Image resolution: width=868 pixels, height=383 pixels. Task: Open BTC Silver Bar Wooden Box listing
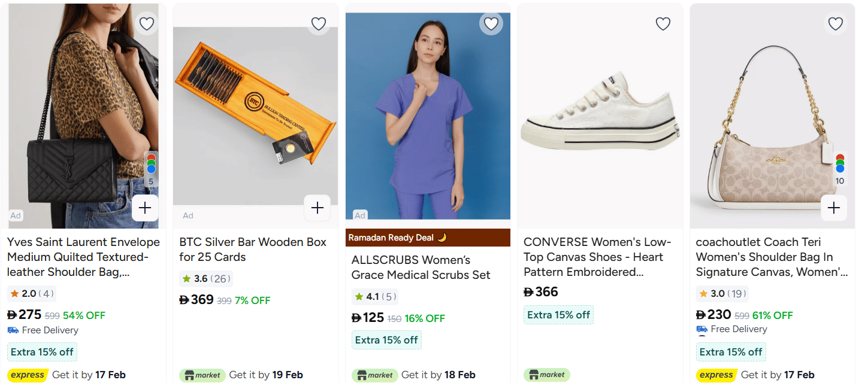(x=253, y=250)
